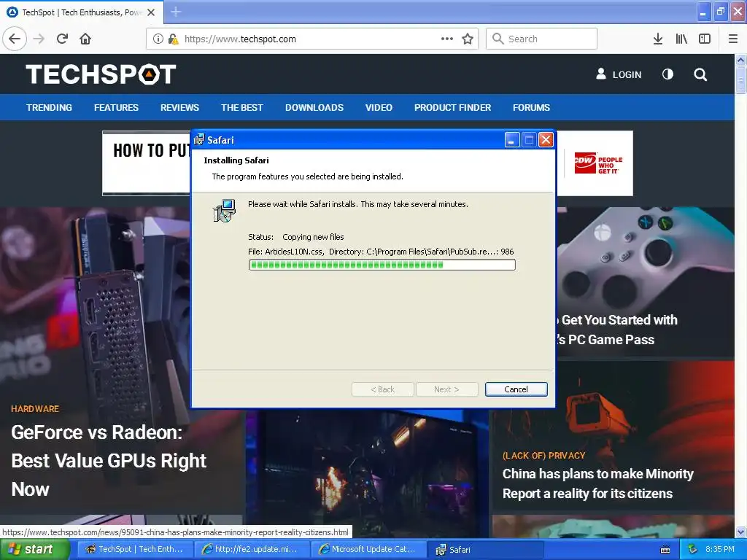Viewport: 747px width, 560px height.
Task: Open the browser home page icon
Action: pyautogui.click(x=85, y=39)
